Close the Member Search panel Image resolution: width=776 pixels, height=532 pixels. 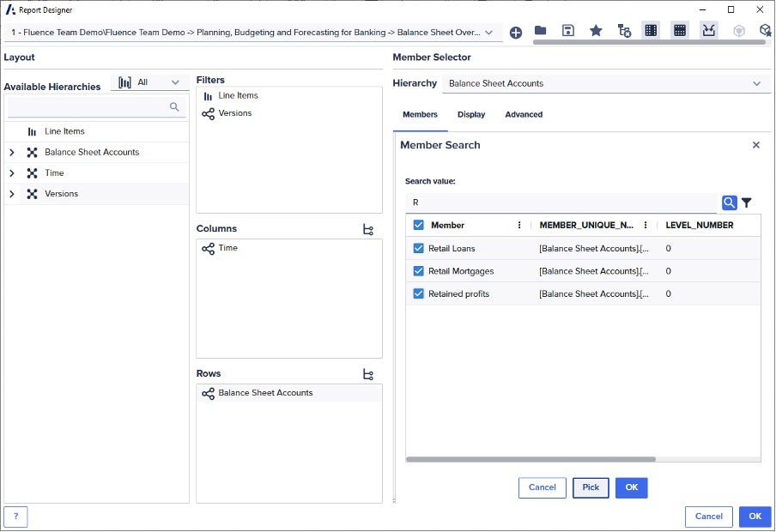pyautogui.click(x=755, y=145)
